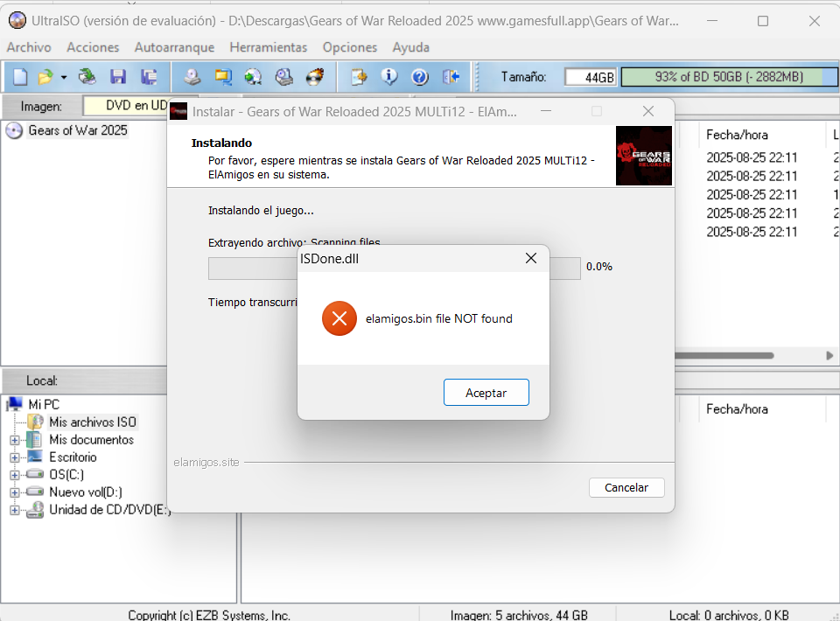840x621 pixels.
Task: Click the 93% of BD 50GB capacity bar
Action: coord(729,77)
